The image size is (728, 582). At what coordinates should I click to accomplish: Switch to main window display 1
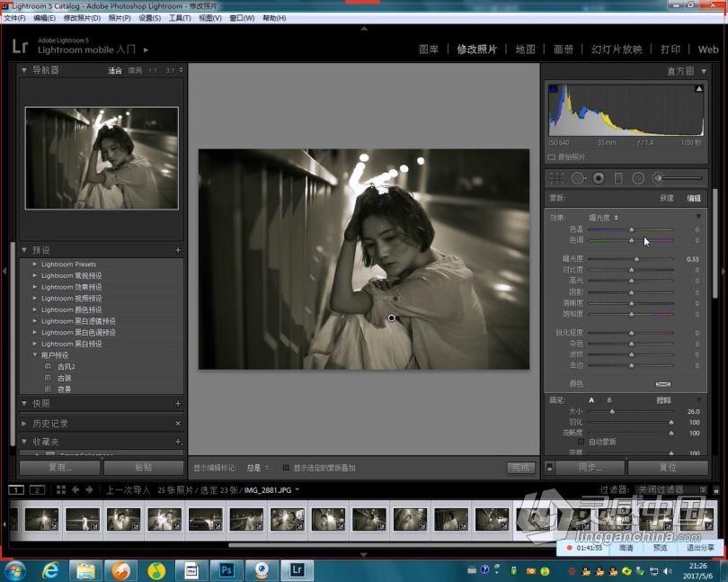click(16, 490)
